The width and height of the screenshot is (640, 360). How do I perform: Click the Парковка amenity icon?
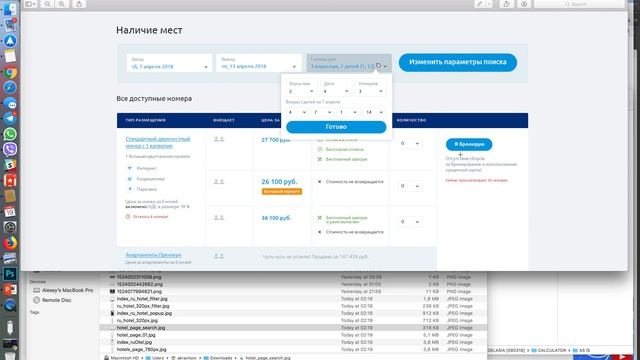coord(130,189)
